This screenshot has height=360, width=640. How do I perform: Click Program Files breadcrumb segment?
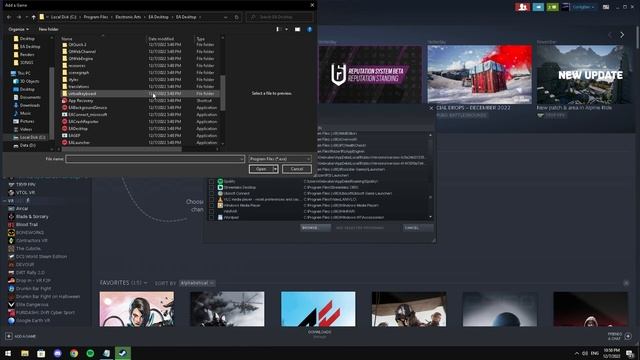point(96,17)
